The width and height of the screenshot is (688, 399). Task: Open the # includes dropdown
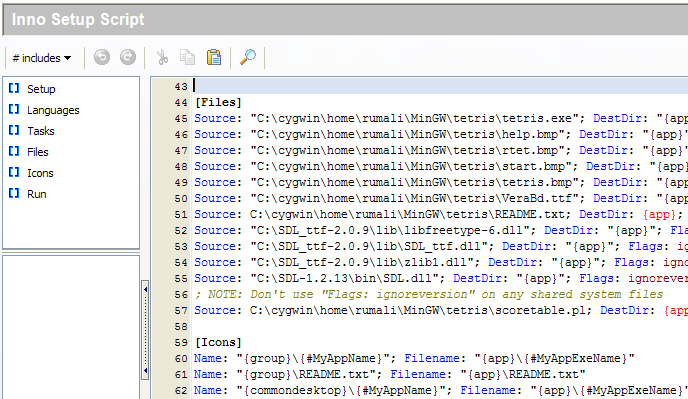pos(42,58)
